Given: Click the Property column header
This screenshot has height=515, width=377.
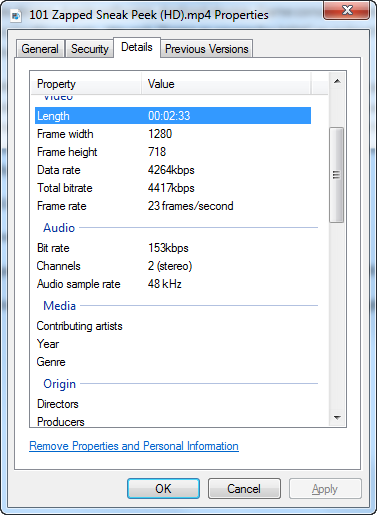Looking at the screenshot, I should click(86, 84).
